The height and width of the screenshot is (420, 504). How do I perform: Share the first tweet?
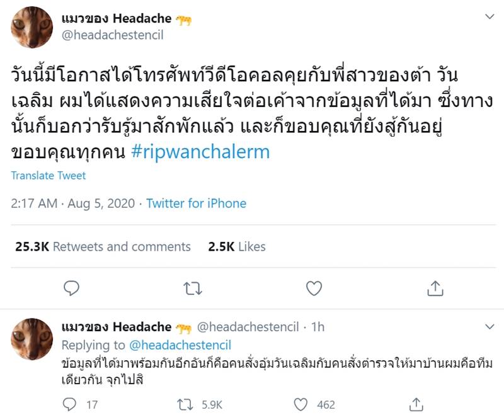coord(433,288)
